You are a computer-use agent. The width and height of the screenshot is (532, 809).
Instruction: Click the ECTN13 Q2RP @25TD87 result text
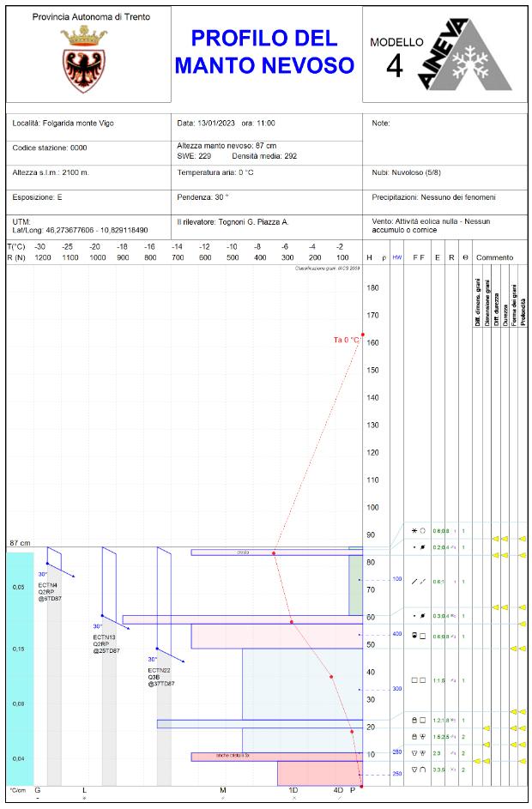pos(106,644)
